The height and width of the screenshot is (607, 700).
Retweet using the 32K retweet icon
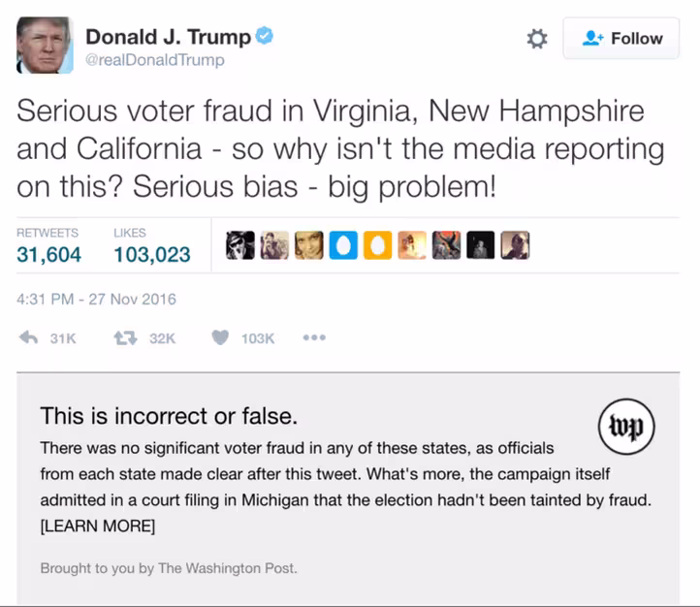pyautogui.click(x=125, y=337)
